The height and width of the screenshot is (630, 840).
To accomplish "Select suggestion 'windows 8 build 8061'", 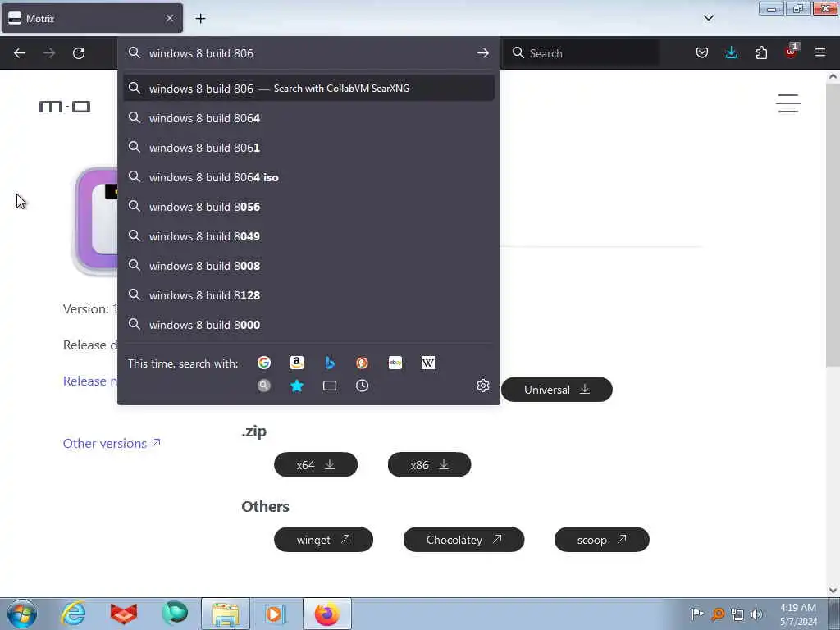I will pos(309,148).
